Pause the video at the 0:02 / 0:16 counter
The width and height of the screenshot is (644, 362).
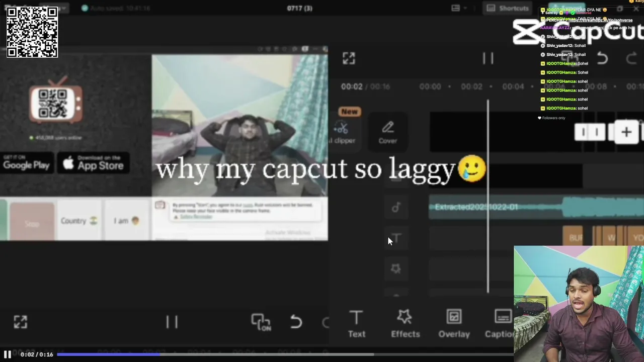coord(8,354)
